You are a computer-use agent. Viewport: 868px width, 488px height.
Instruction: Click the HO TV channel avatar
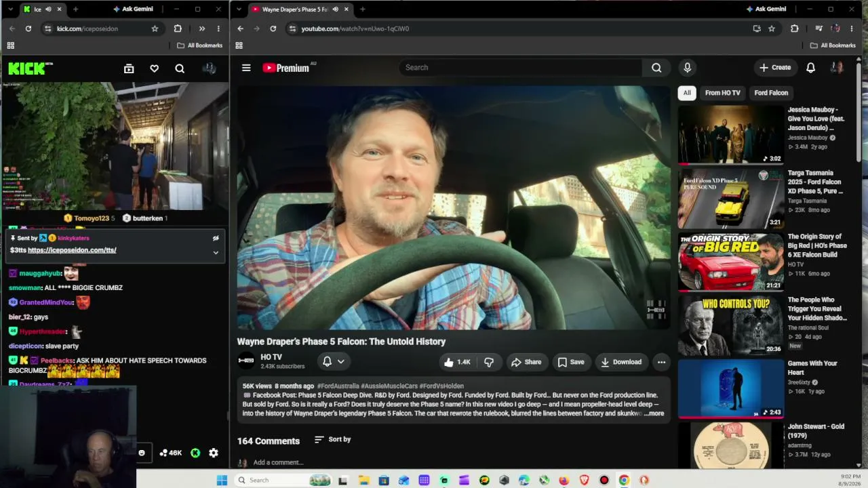point(245,361)
